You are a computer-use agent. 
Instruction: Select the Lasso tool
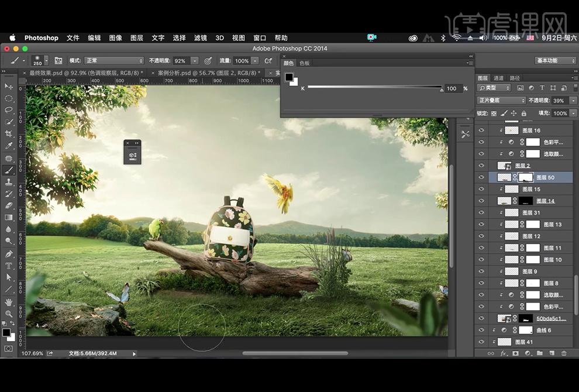point(9,110)
